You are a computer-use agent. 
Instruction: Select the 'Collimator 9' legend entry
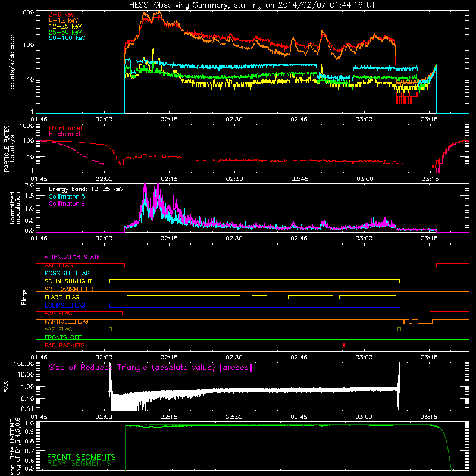[67, 203]
